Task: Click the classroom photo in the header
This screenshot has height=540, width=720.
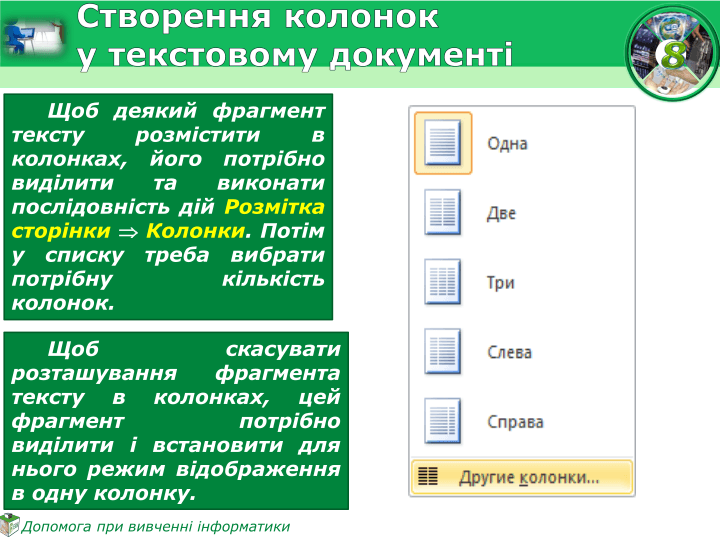Action: pyautogui.click(x=32, y=35)
